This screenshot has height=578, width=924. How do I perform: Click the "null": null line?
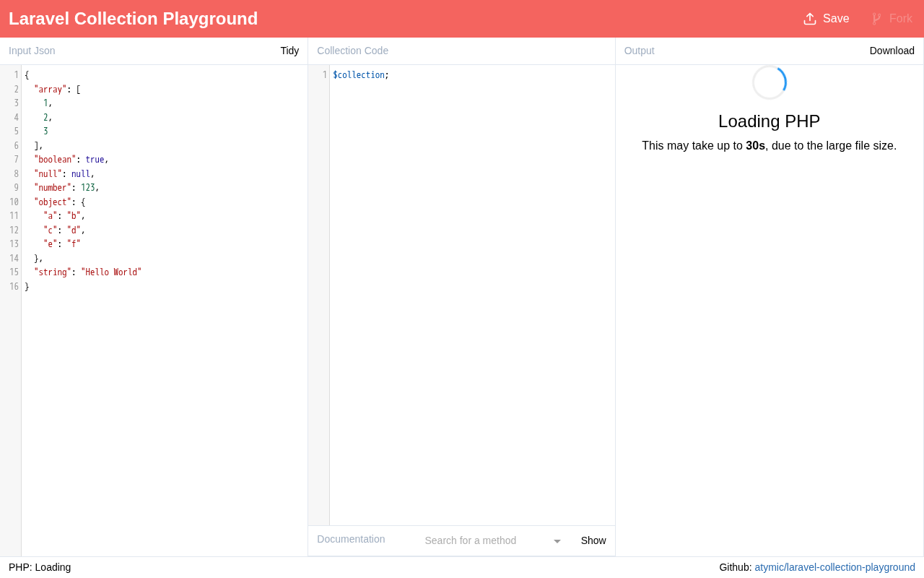[64, 174]
